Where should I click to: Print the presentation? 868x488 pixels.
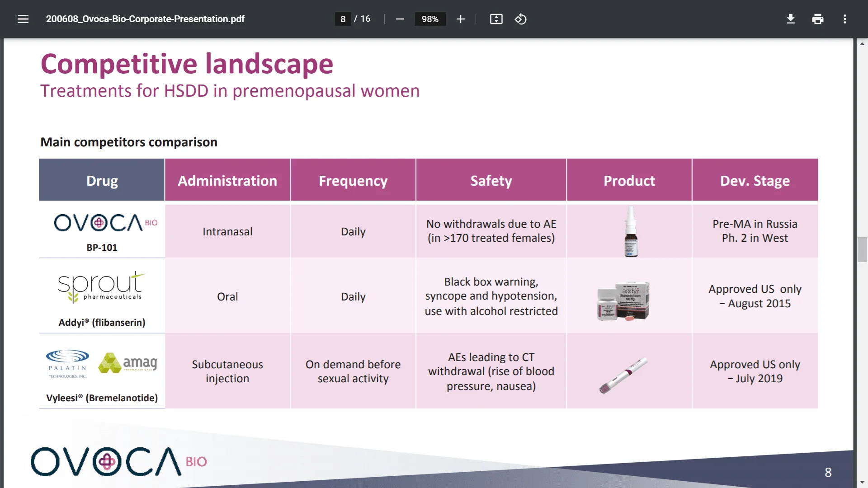(x=817, y=19)
